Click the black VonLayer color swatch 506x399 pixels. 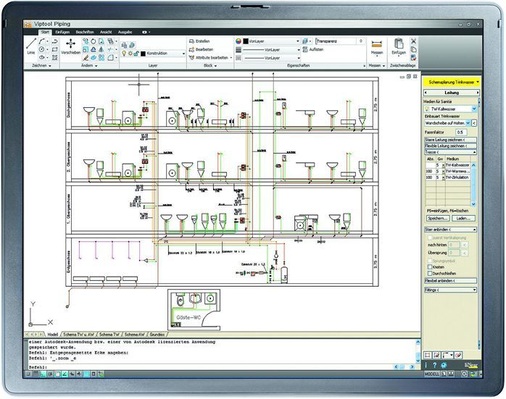pyautogui.click(x=246, y=41)
